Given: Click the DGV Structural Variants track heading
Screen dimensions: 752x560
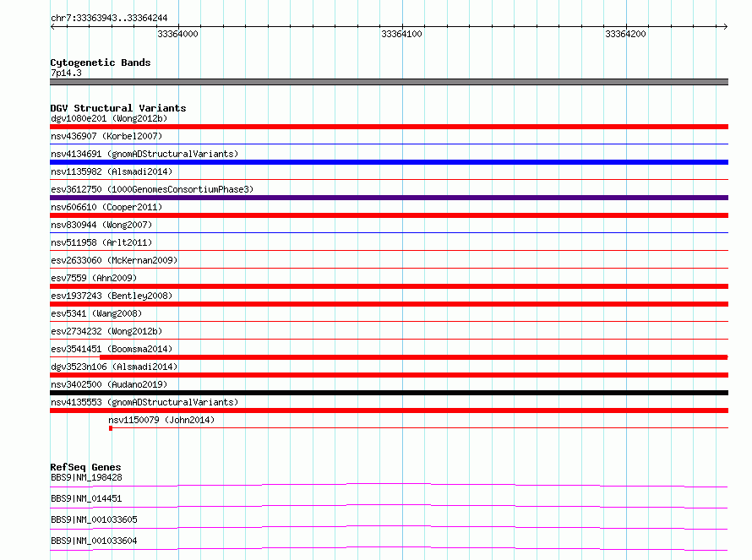Looking at the screenshot, I should point(118,108).
